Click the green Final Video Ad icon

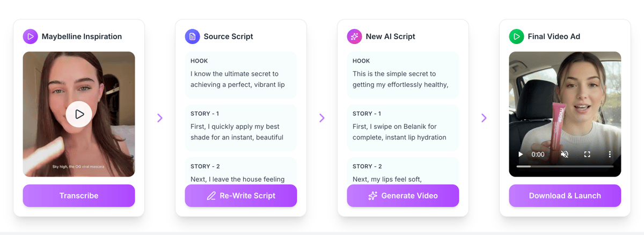tap(516, 36)
